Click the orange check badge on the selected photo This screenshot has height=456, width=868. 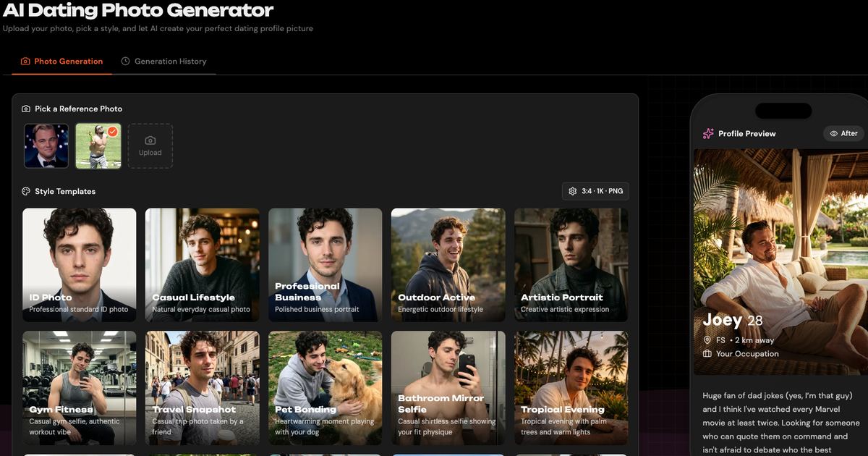(112, 132)
